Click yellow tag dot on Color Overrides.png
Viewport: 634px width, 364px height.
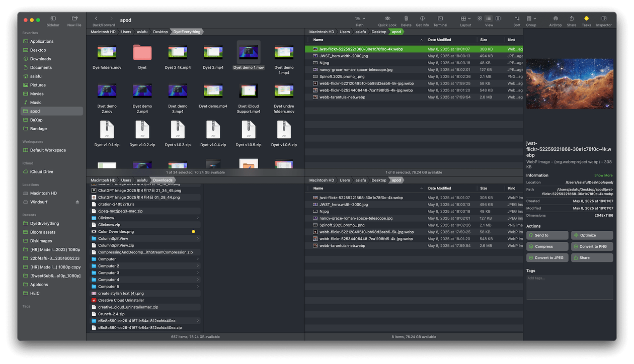[193, 232]
